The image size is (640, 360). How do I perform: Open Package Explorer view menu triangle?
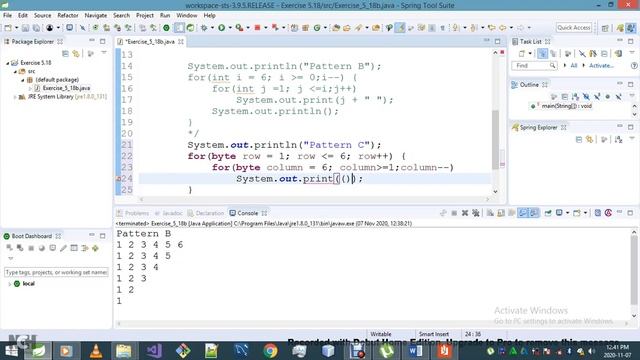tap(104, 53)
